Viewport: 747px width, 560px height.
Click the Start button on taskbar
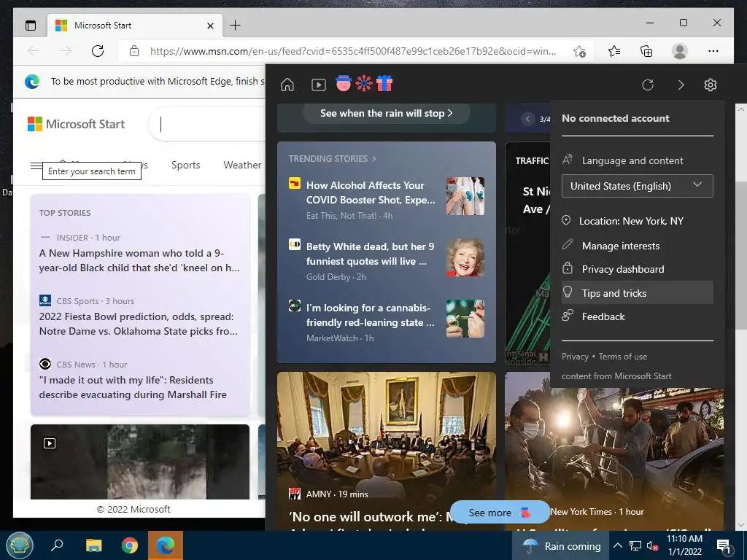point(20,545)
